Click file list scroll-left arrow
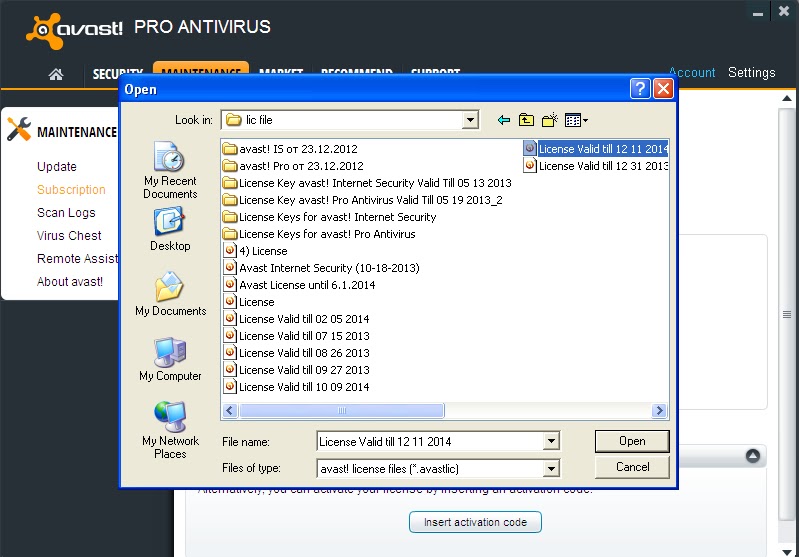This screenshot has width=799, height=557. point(230,410)
